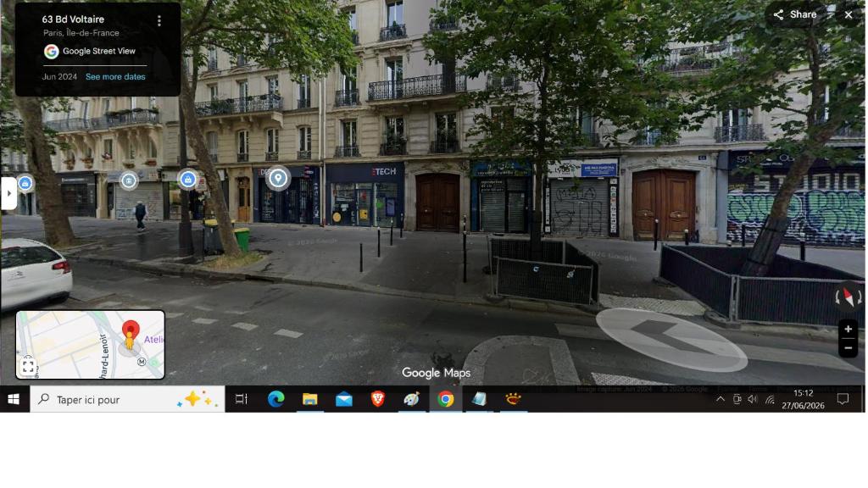Open the minimap thumbnail

pyautogui.click(x=90, y=345)
